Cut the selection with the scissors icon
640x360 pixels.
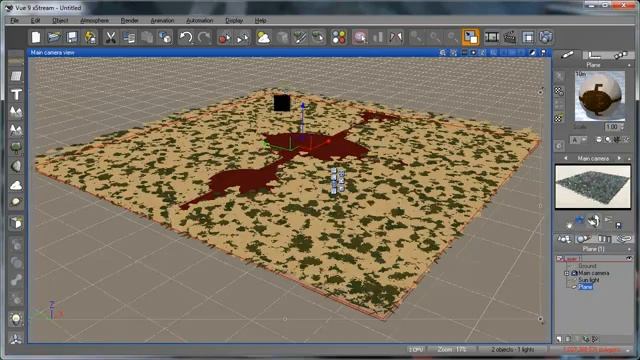[x=110, y=38]
